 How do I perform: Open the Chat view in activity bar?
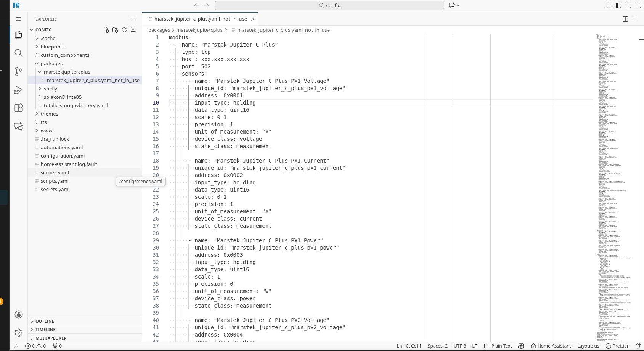tap(18, 126)
